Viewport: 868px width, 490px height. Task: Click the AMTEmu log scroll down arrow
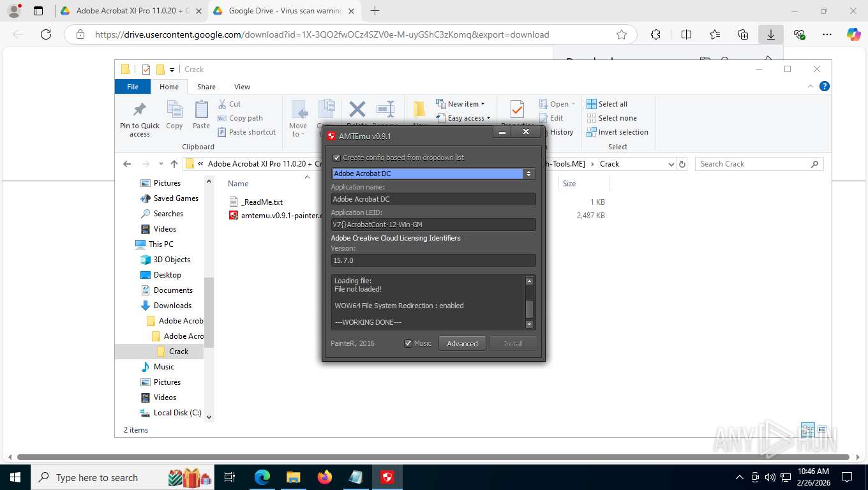click(529, 324)
